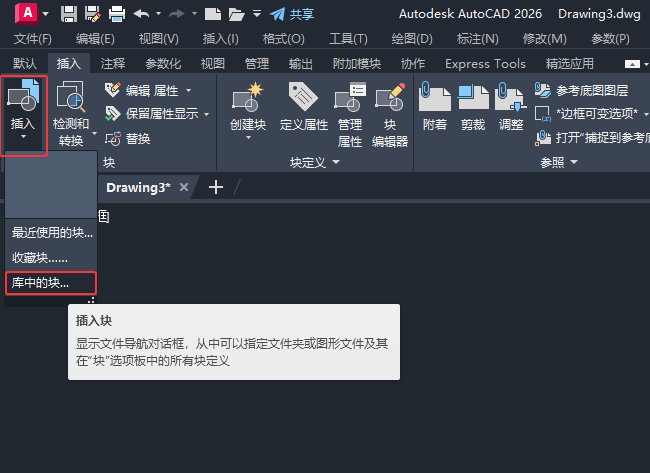Switch to the 附加模块 ribbon tab

pyautogui.click(x=357, y=63)
